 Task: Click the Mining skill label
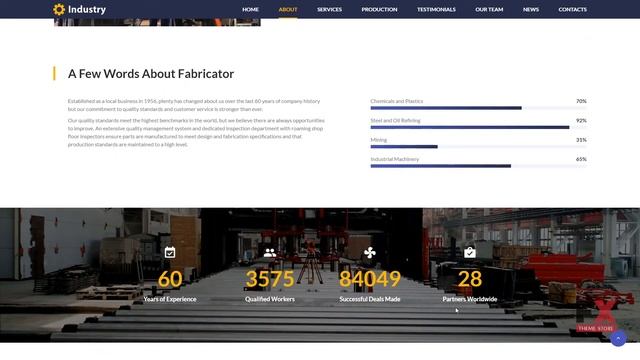tap(378, 140)
